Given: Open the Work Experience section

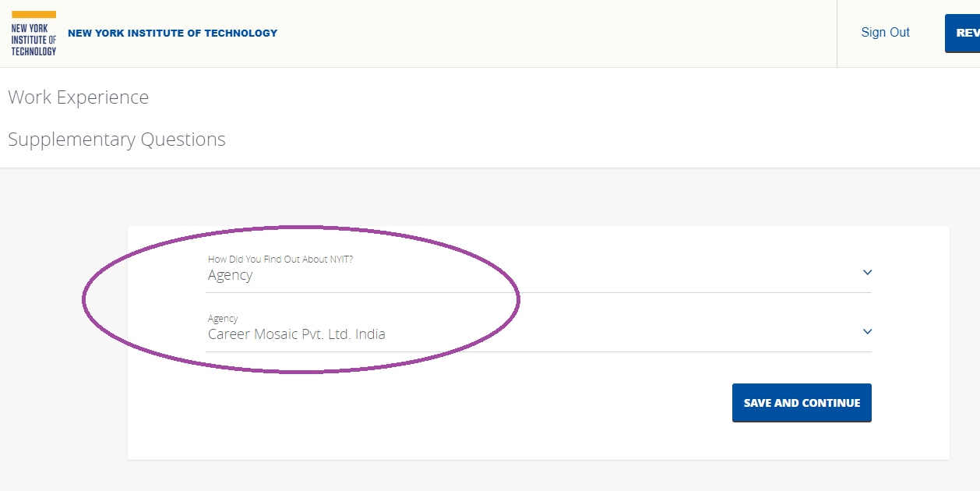Looking at the screenshot, I should click(x=78, y=97).
